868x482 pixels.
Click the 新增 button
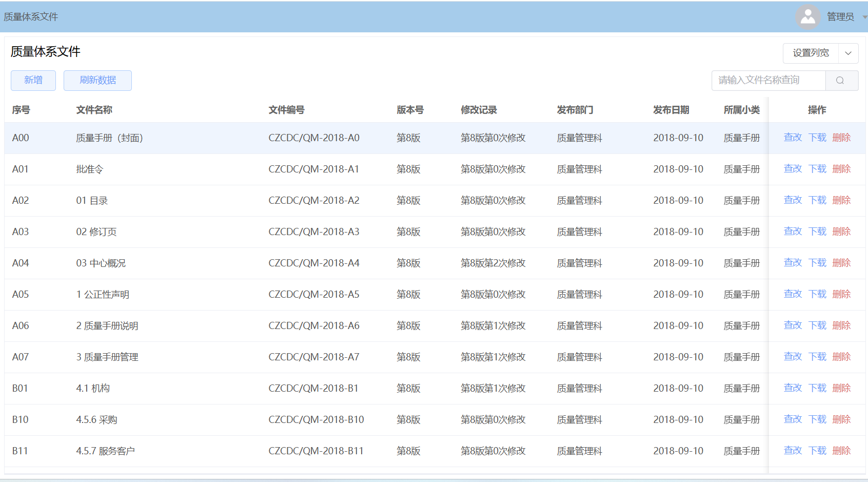pyautogui.click(x=33, y=81)
